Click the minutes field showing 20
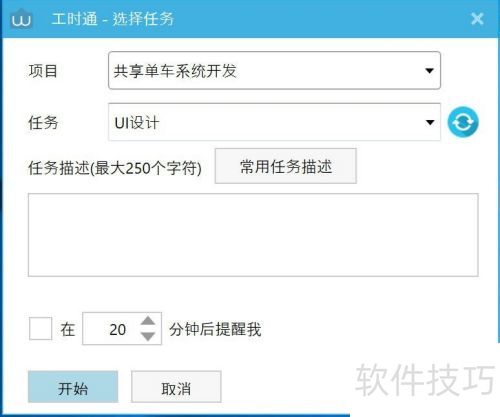The width and height of the screenshot is (500, 417). pyautogui.click(x=112, y=329)
